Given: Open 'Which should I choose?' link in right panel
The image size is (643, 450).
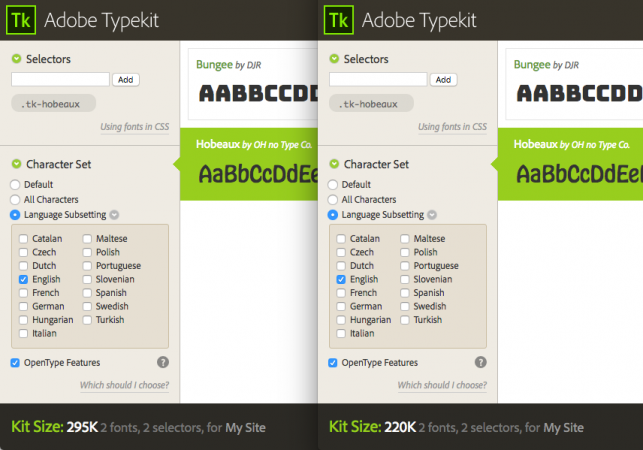Looking at the screenshot, I should tap(442, 385).
